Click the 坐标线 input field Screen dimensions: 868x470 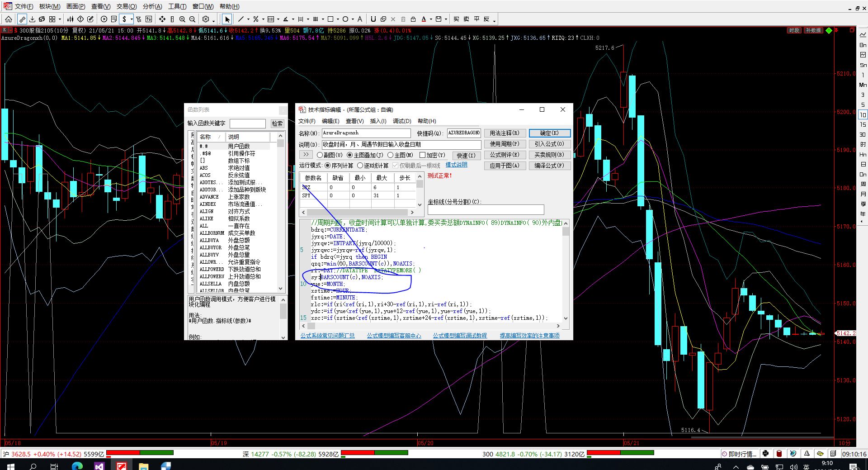[x=486, y=209]
